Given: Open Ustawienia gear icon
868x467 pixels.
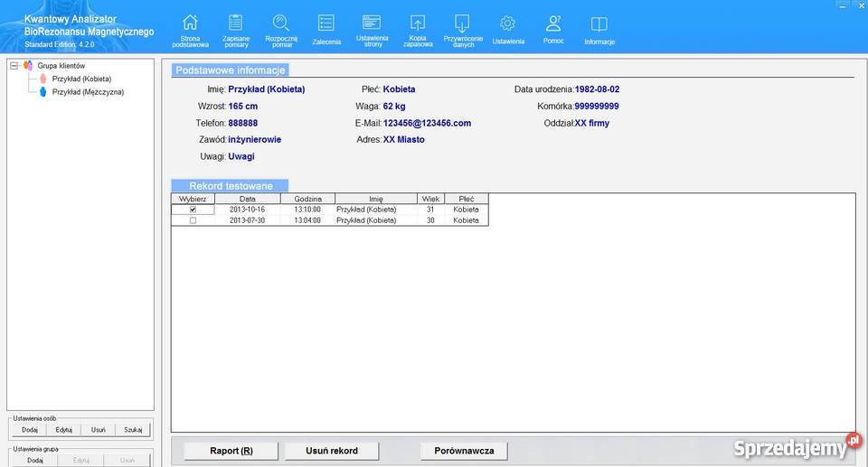Looking at the screenshot, I should coord(507,23).
